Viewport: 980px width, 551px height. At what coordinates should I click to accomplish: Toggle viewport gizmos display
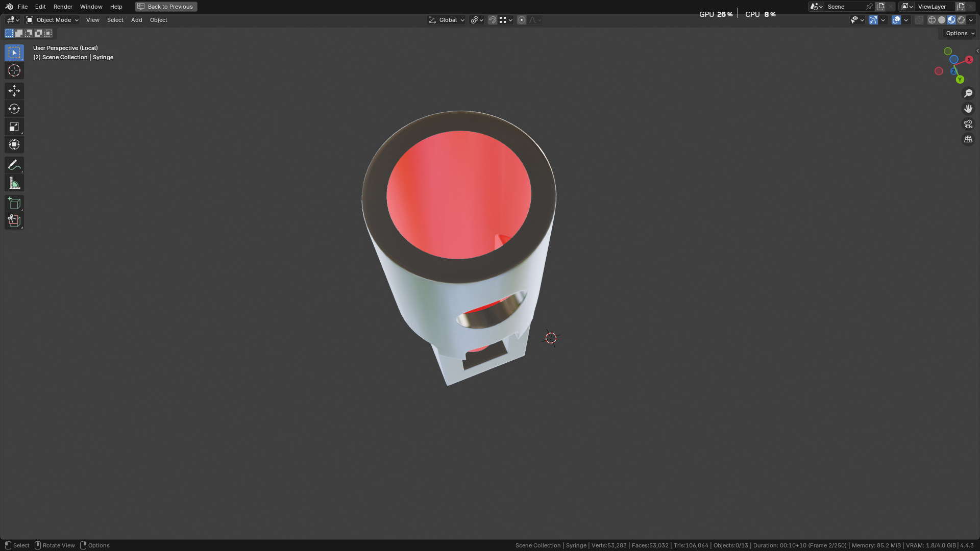873,20
